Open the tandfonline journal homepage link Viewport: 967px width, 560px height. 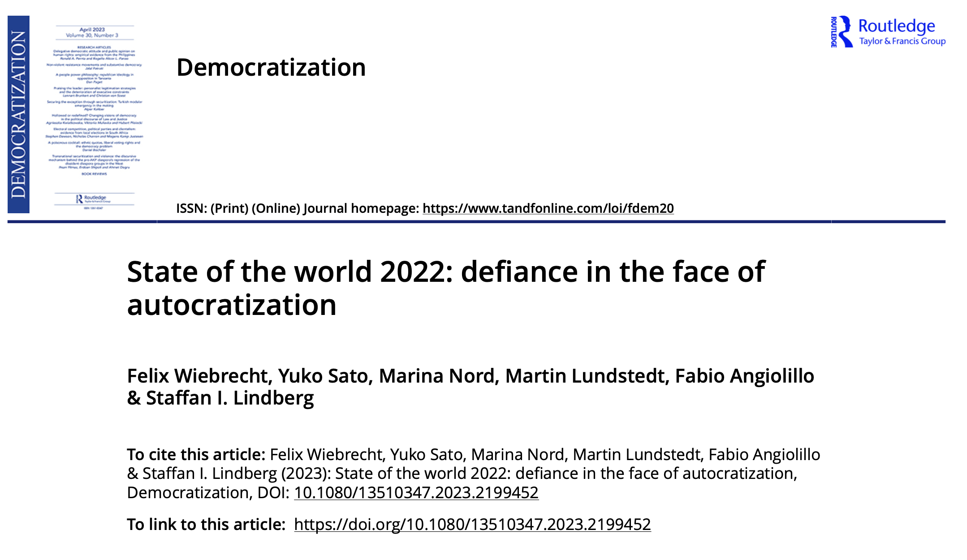(x=548, y=208)
